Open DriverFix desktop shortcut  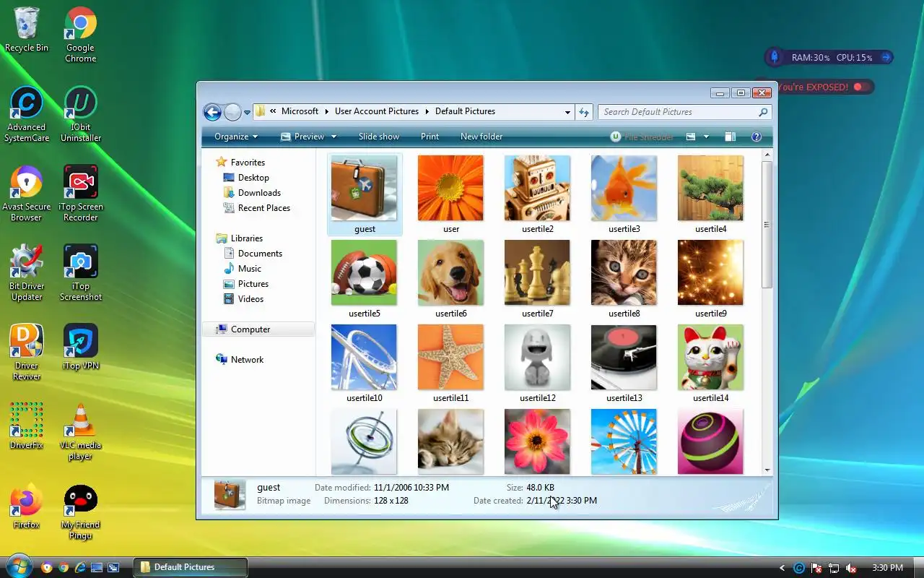pyautogui.click(x=27, y=427)
